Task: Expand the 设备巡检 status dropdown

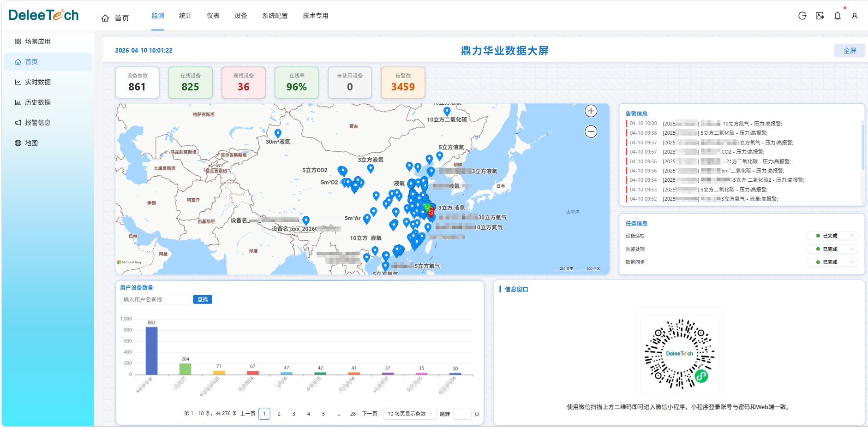Action: (x=832, y=236)
